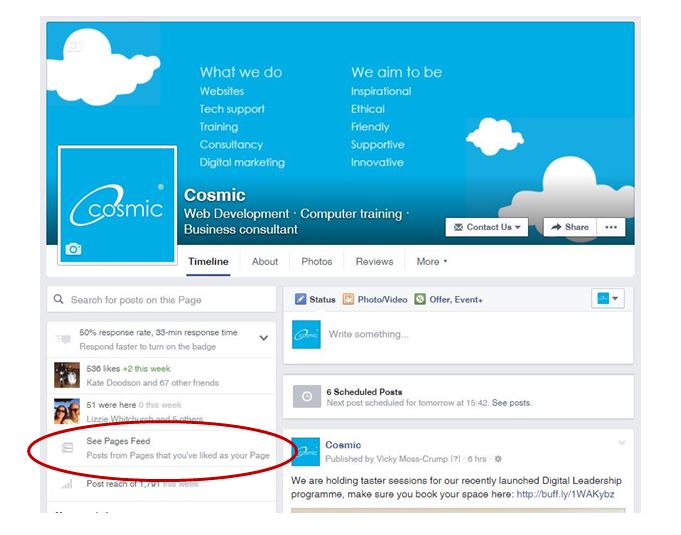This screenshot has width=681, height=535.
Task: Open the Cosmic profile picture
Action: 117,205
